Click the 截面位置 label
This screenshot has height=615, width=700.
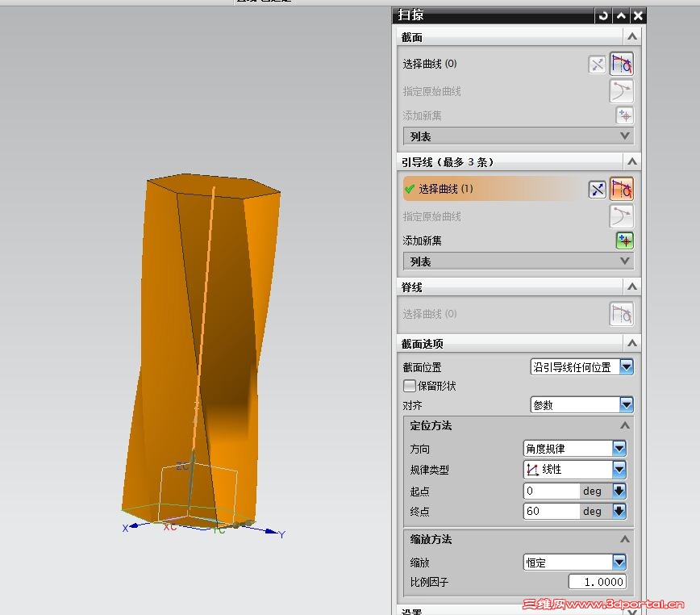(x=422, y=367)
